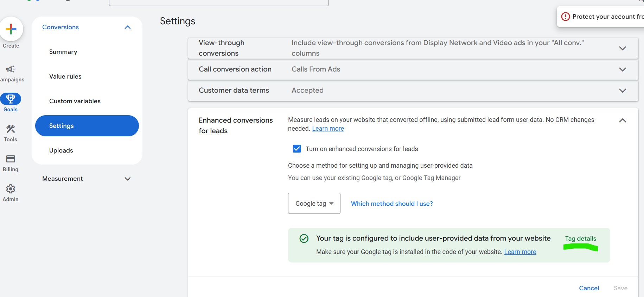Viewport: 644px width, 297px height.
Task: Open the Billing card icon
Action: pyautogui.click(x=11, y=159)
